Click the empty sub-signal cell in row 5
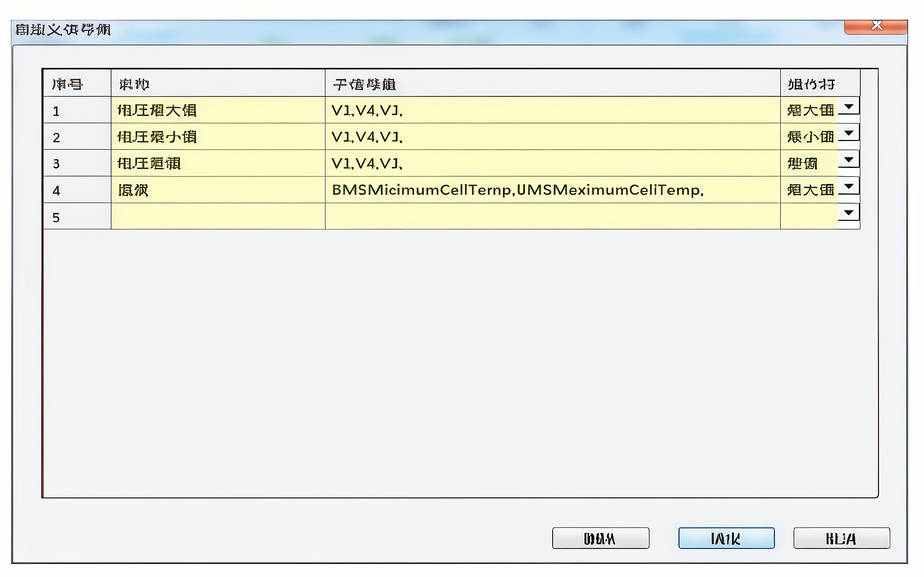This screenshot has height=577, width=924. click(x=553, y=217)
